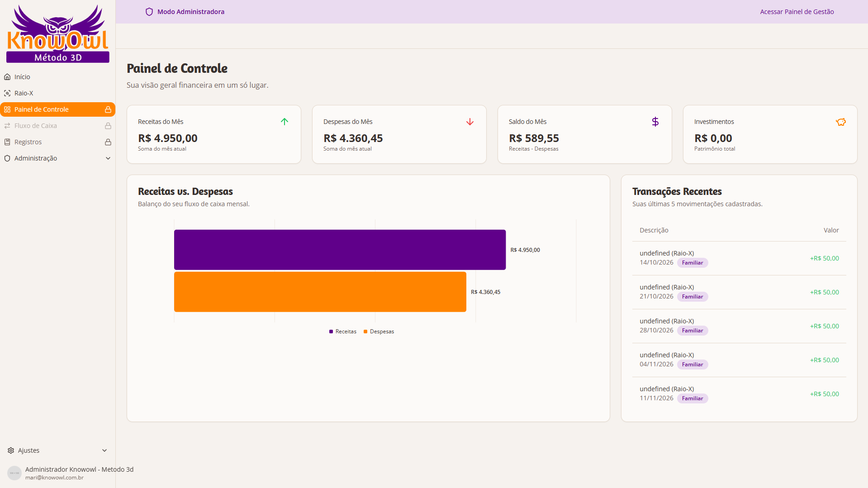The image size is (868, 488).
Task: Click the red down arrow on Despesas card
Action: pos(470,122)
